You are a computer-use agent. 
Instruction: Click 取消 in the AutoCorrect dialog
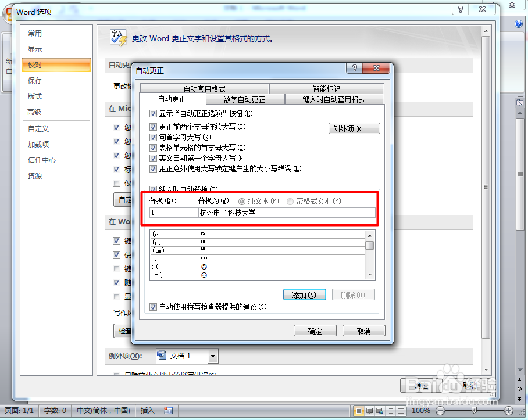tap(363, 331)
